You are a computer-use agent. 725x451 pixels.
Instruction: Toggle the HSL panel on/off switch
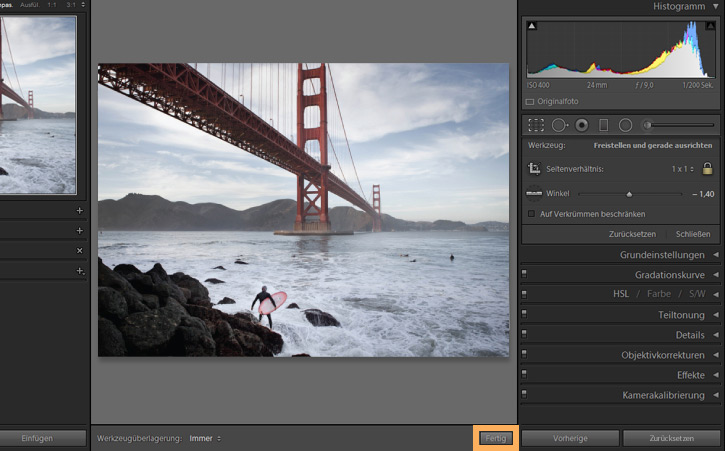point(524,294)
